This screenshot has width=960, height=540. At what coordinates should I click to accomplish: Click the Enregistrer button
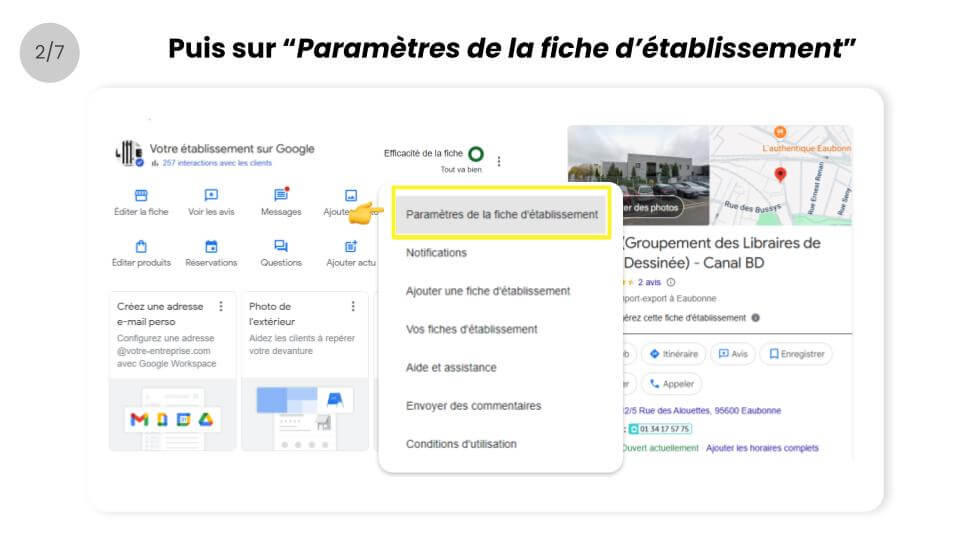pos(797,354)
